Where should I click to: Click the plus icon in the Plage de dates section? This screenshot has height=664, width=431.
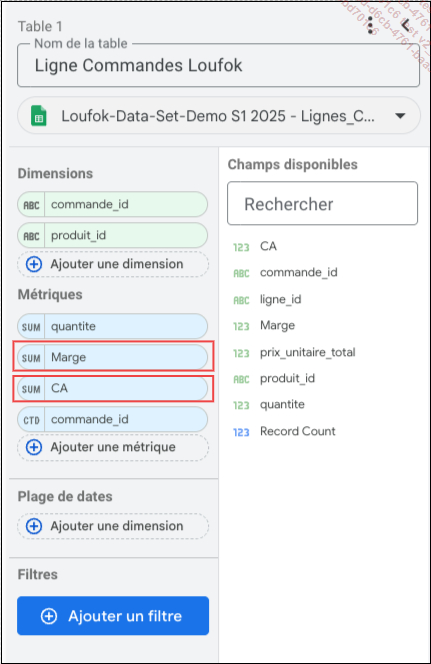click(34, 526)
